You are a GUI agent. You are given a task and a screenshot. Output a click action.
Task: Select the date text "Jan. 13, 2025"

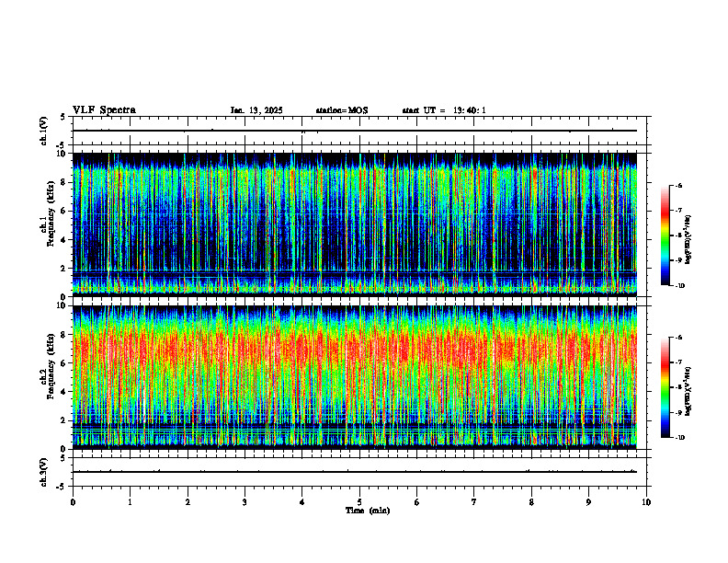coord(256,110)
